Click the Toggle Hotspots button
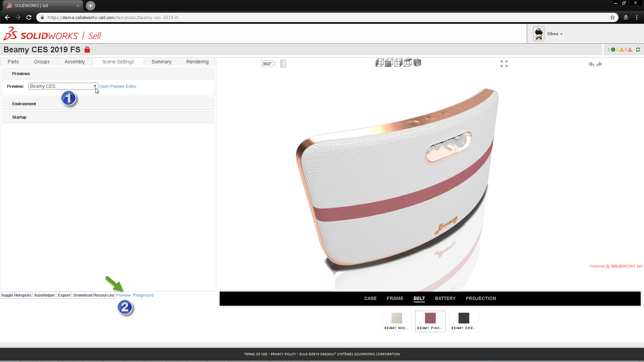The width and height of the screenshot is (644, 362). [16, 295]
